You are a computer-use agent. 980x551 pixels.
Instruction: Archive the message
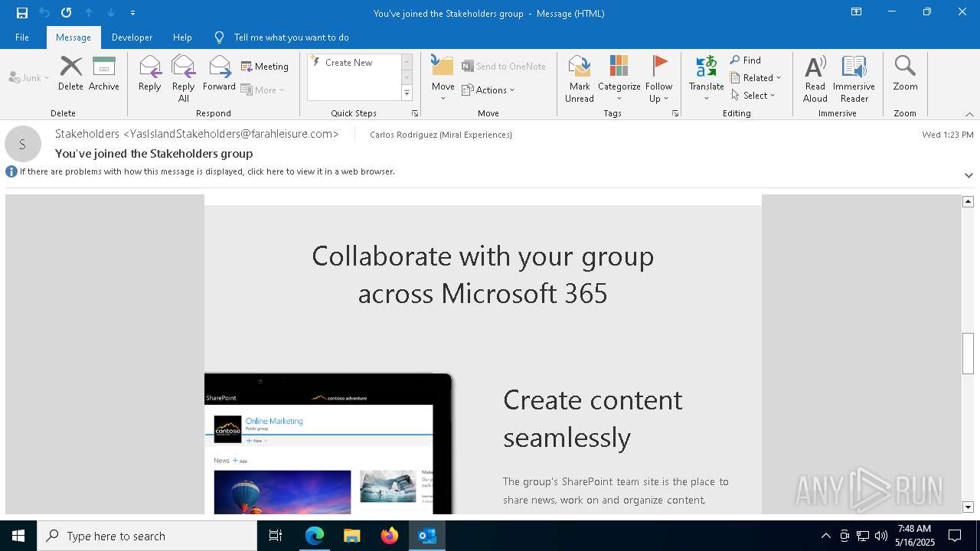104,73
